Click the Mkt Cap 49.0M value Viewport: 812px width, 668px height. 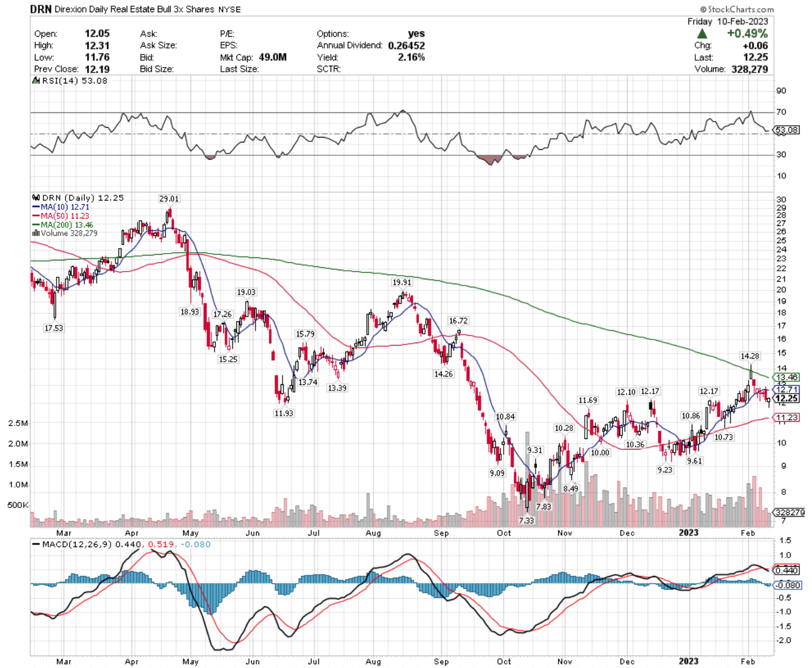point(273,57)
